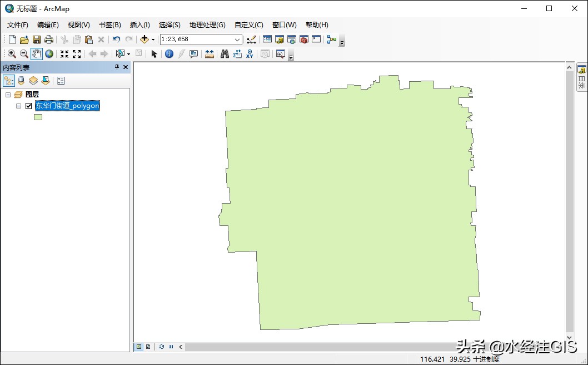Pick the Select Elements arrow tool
Viewport: 588px width, 365px height.
pyautogui.click(x=154, y=54)
